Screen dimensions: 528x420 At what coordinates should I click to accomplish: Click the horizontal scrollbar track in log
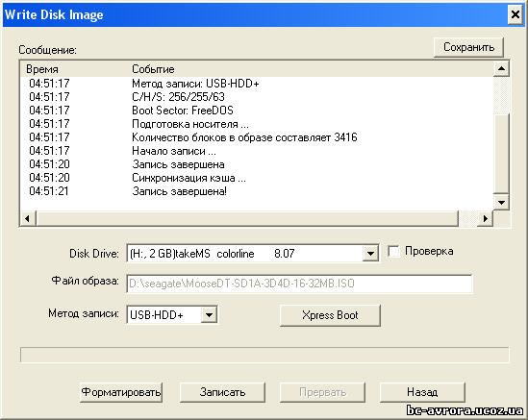point(468,218)
